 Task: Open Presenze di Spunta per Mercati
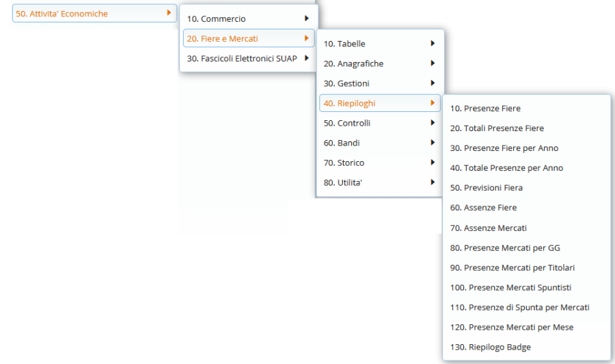tap(519, 307)
